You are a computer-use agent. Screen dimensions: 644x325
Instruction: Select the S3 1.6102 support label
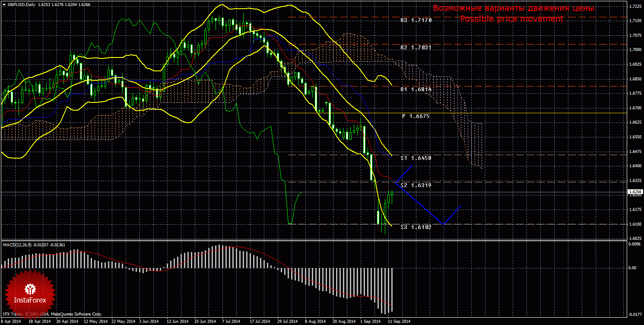416,227
